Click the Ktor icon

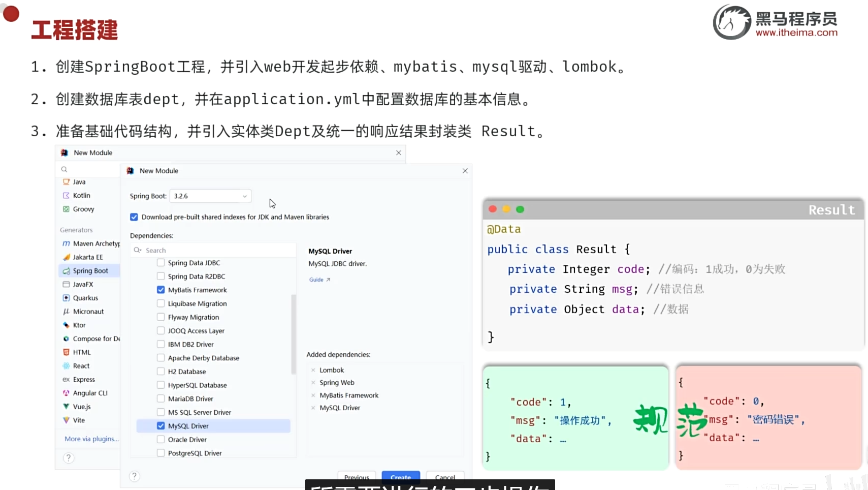66,325
